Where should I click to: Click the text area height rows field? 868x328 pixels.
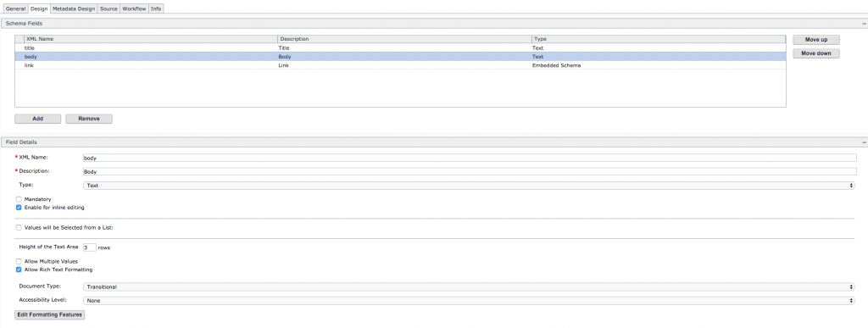pyautogui.click(x=90, y=247)
